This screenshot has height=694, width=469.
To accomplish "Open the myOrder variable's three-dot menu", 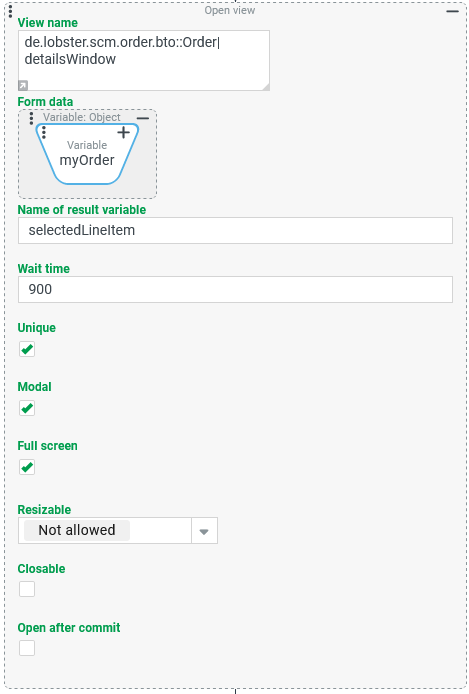I will (44, 132).
